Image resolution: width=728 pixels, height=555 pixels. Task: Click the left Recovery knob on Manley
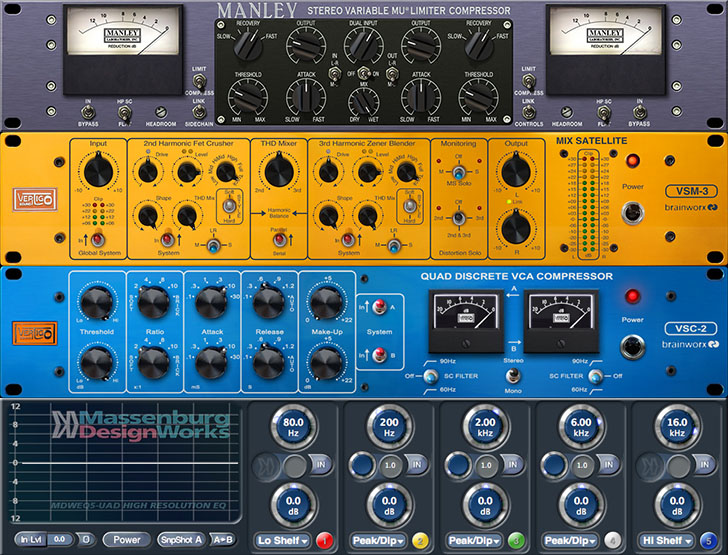[247, 45]
